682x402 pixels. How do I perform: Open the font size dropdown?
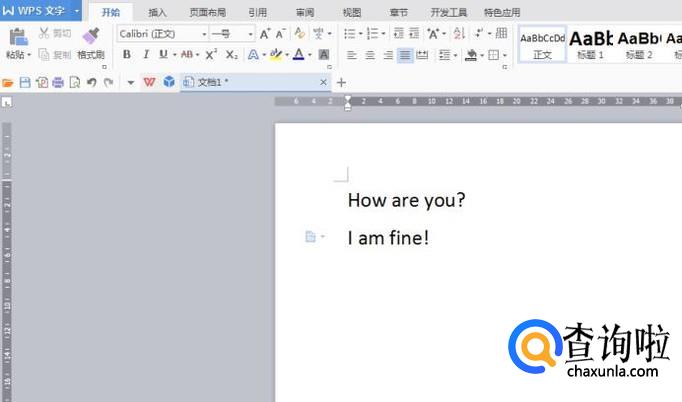tap(250, 34)
